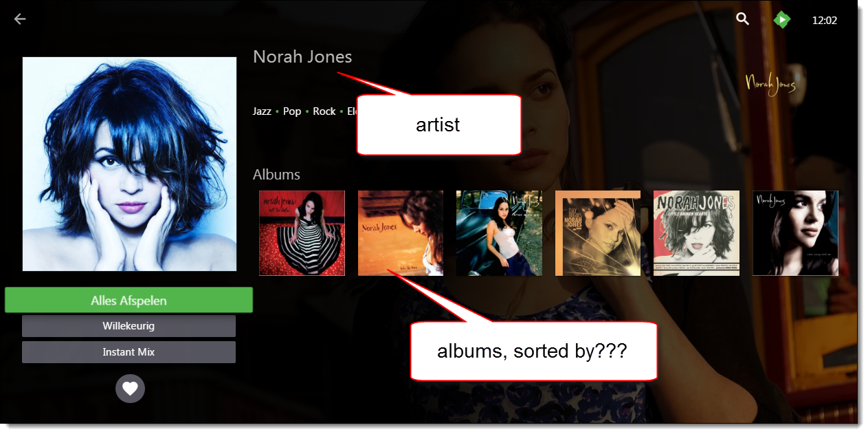
Task: Click the 12:02 clock display
Action: pyautogui.click(x=825, y=21)
